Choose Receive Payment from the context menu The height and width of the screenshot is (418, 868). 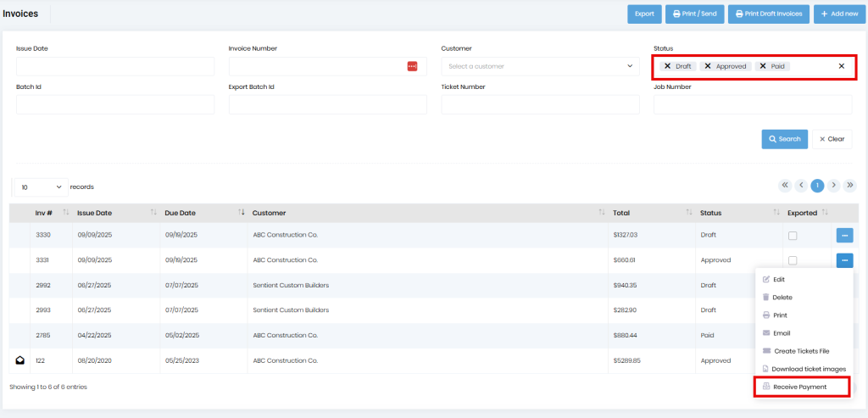point(799,387)
